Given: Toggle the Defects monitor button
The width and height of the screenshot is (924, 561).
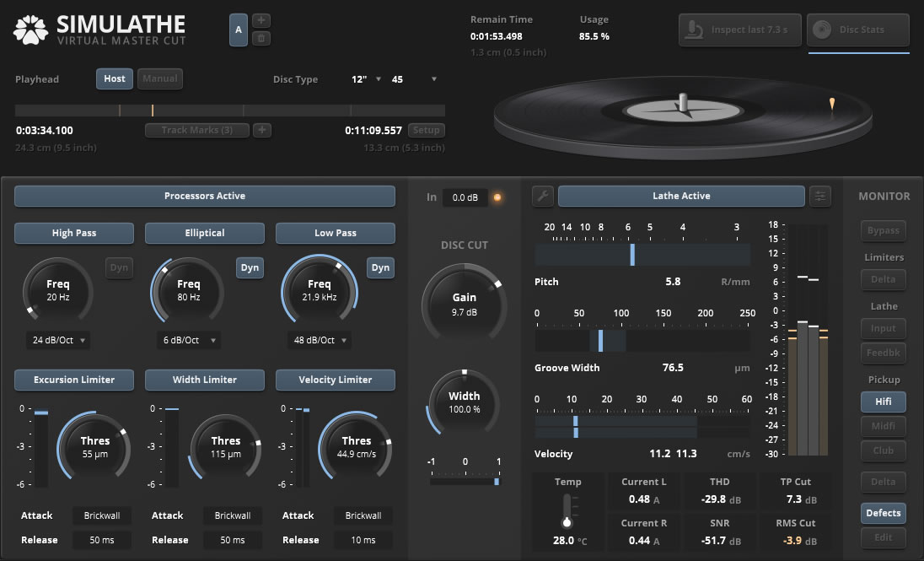Looking at the screenshot, I should [x=883, y=513].
